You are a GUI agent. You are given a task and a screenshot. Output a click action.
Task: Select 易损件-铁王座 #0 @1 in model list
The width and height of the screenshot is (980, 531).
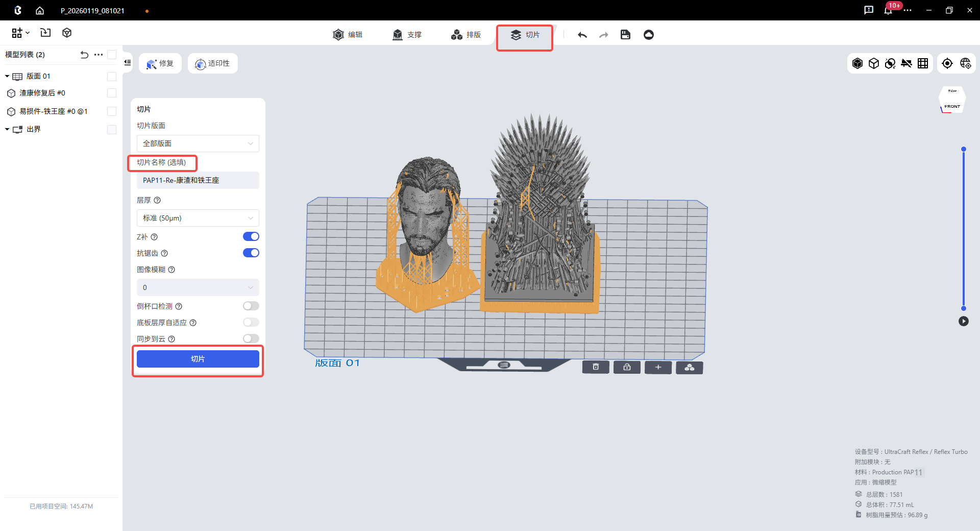54,111
